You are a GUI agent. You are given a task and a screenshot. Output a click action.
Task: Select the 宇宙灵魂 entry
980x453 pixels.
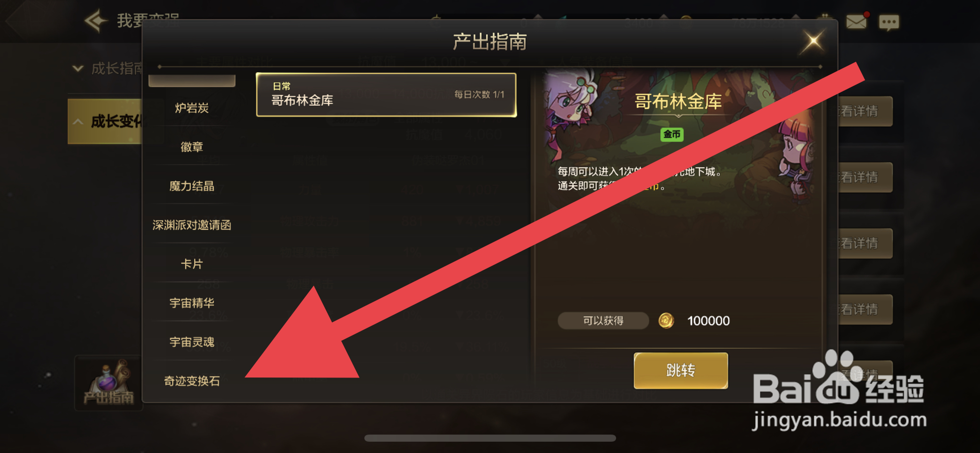tap(192, 342)
